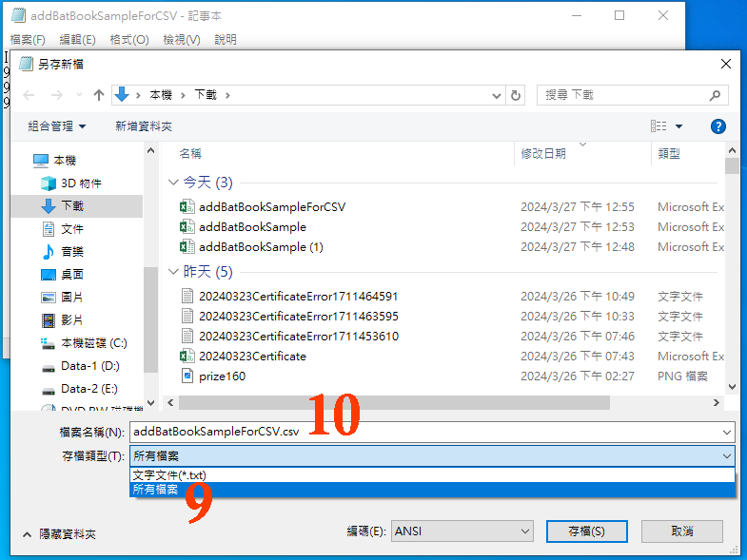The height and width of the screenshot is (560, 747).
Task: Click 本機 in the address breadcrumb
Action: [161, 95]
